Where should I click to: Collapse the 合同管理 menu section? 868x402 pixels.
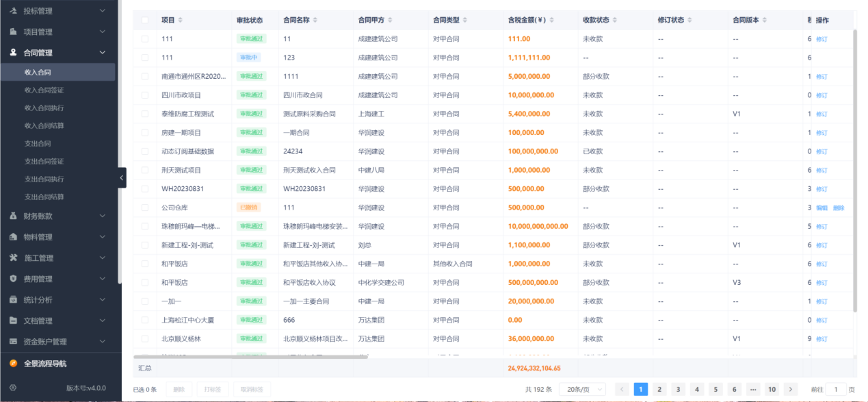103,51
